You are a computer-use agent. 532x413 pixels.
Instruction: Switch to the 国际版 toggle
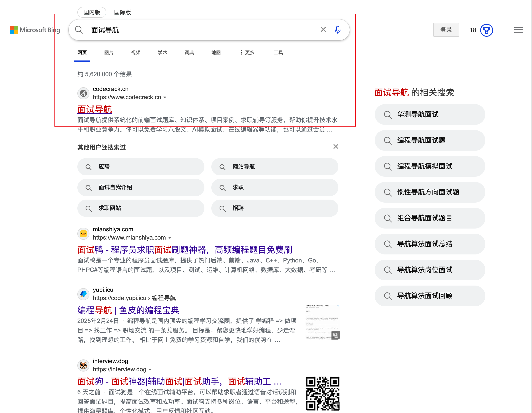(122, 12)
